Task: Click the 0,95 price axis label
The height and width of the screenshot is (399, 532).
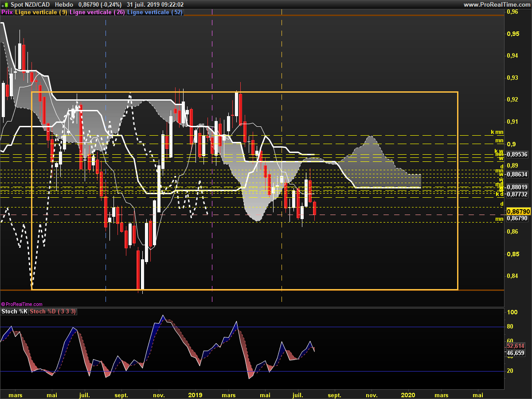Action: [512, 34]
